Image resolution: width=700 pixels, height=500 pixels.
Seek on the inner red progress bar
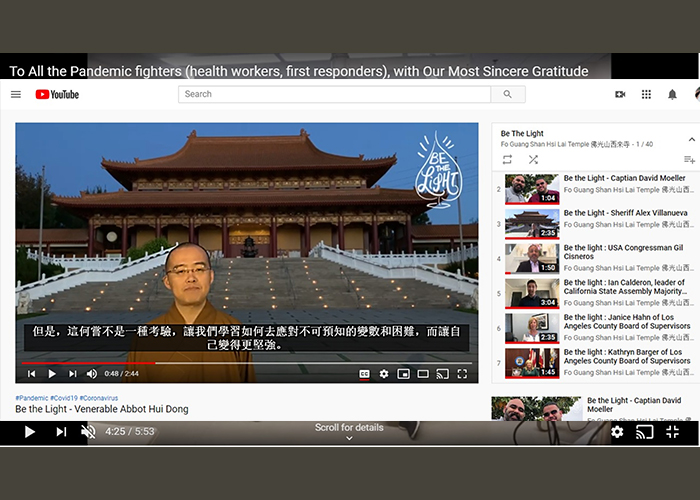coord(246,363)
